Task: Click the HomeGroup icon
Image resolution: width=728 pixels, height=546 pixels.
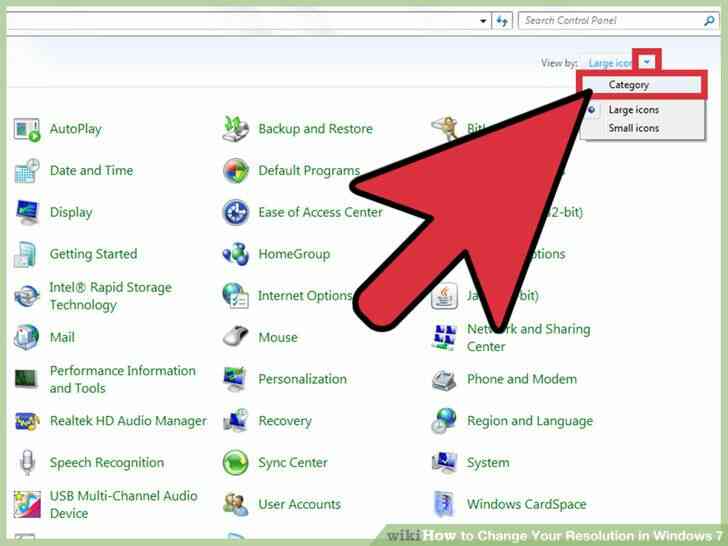Action: pyautogui.click(x=235, y=254)
